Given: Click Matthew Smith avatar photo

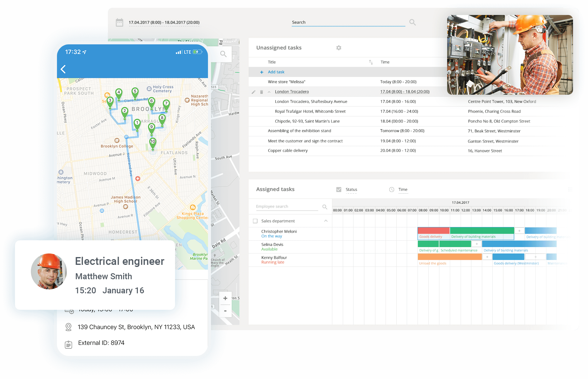Looking at the screenshot, I should click(49, 271).
